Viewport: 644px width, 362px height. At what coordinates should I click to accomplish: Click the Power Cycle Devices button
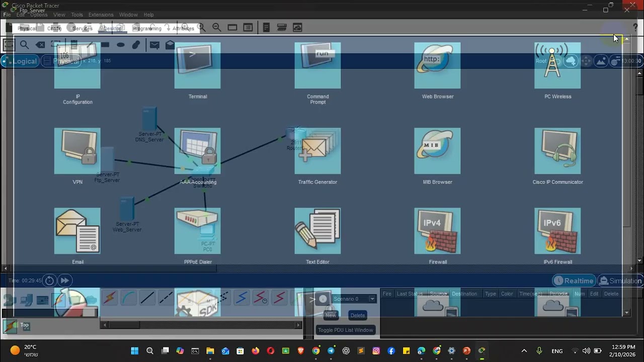49,281
